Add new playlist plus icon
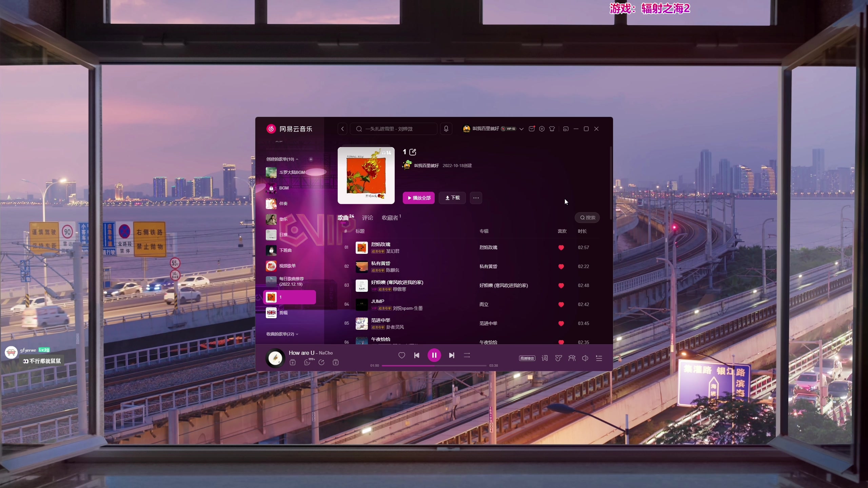Viewport: 868px width, 488px height. [311, 159]
